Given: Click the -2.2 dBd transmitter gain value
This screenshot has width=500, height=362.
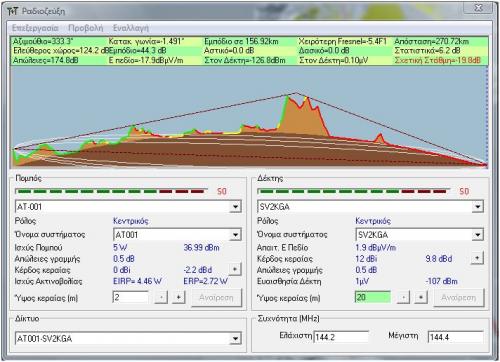Looking at the screenshot, I should (198, 270).
